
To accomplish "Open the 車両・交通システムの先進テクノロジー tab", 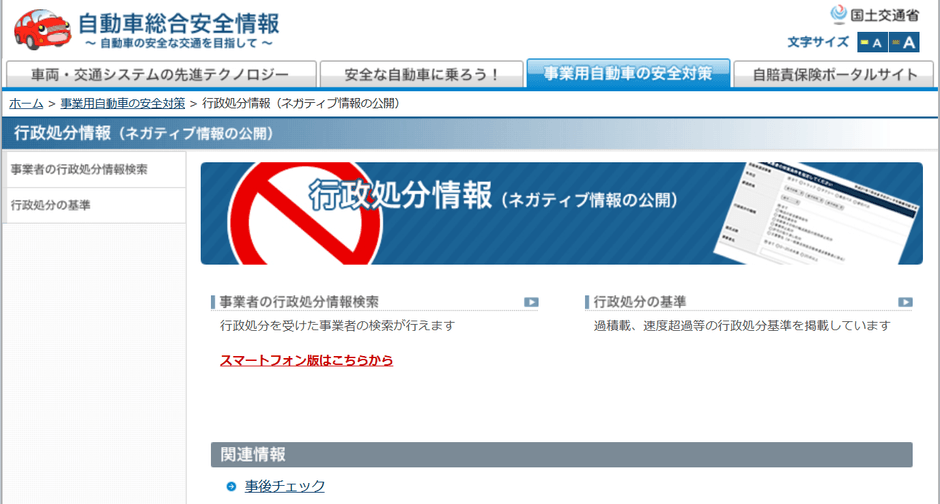I will [161, 74].
